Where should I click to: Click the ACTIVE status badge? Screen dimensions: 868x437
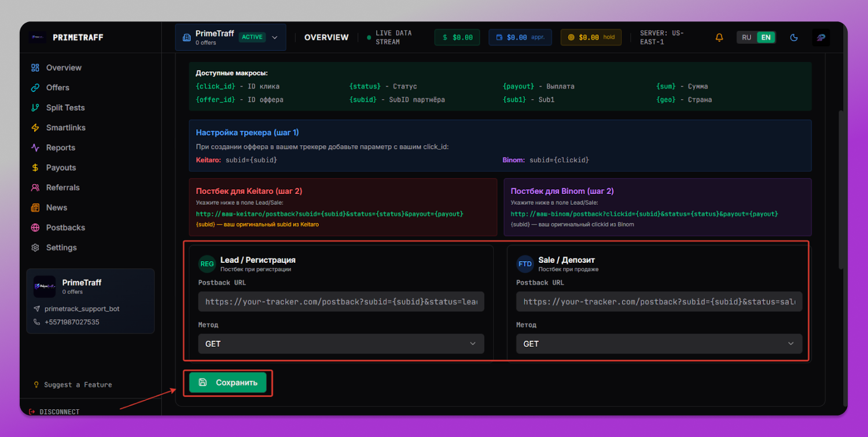pyautogui.click(x=252, y=37)
